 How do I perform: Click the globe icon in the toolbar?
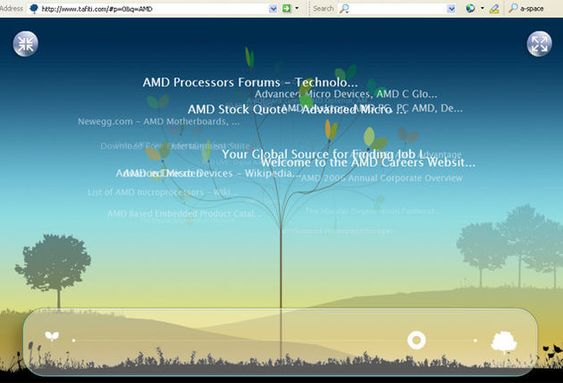(x=470, y=8)
